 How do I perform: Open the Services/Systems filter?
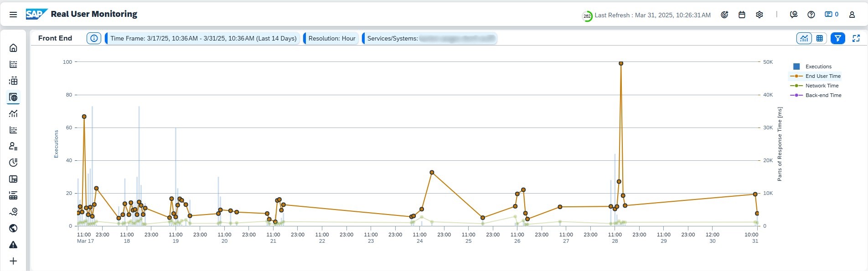[x=430, y=38]
